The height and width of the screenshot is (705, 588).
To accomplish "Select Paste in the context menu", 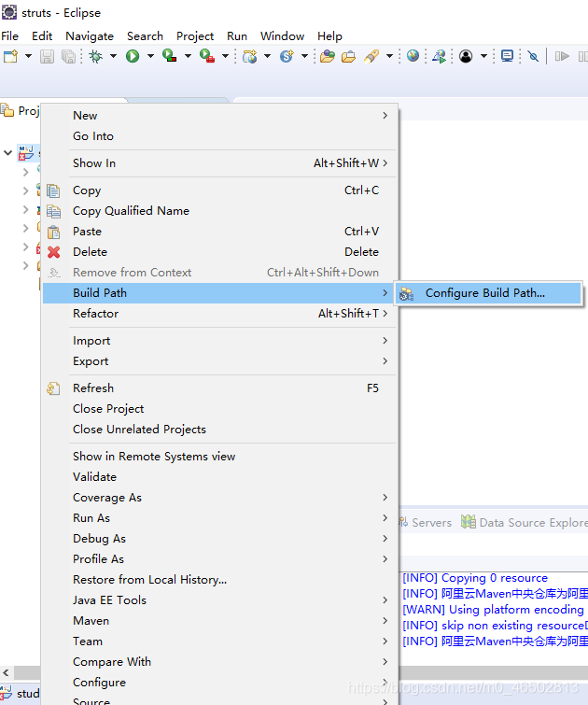I will click(219, 232).
